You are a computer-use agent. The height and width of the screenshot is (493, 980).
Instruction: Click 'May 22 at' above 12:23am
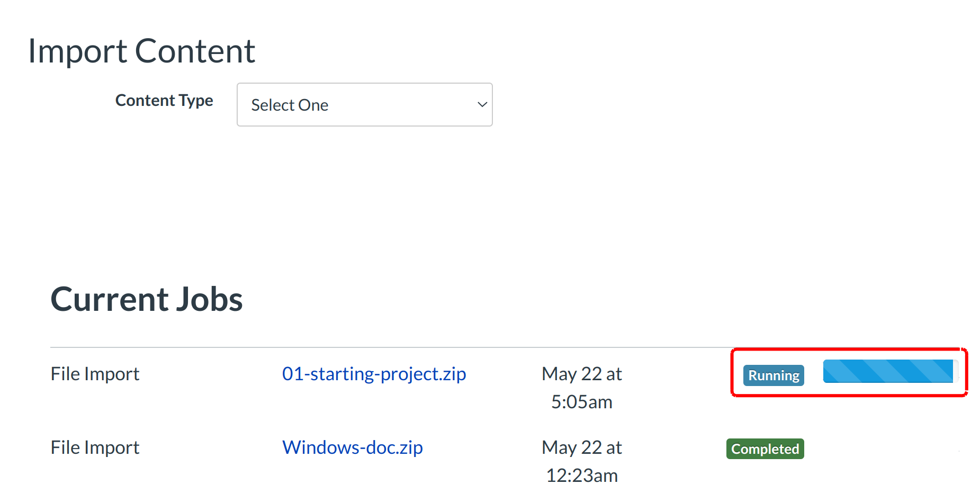[x=581, y=447]
